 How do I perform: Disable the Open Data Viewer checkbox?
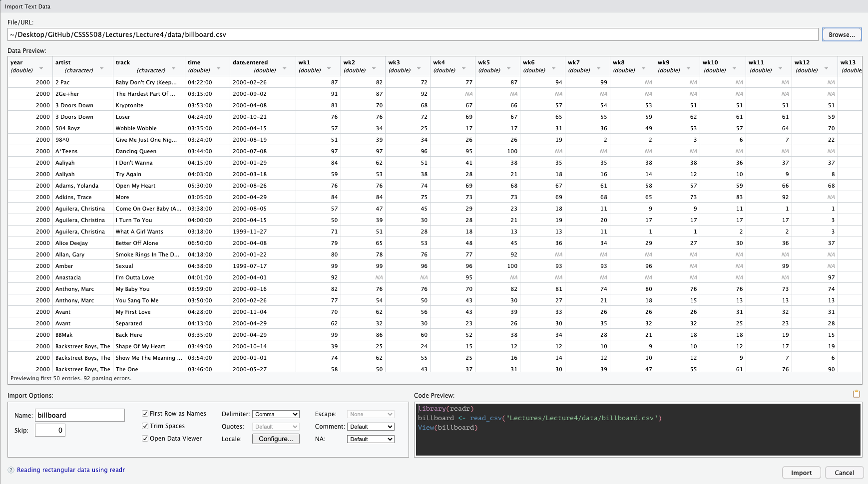coord(145,438)
